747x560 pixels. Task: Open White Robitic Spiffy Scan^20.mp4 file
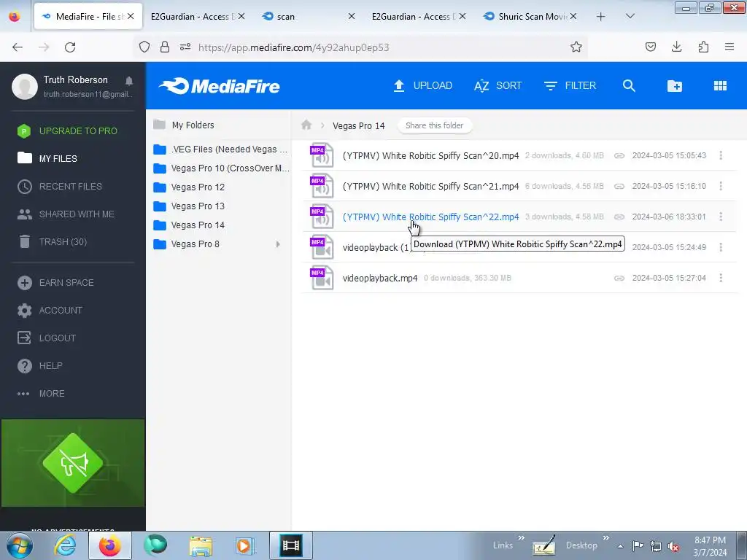(430, 156)
